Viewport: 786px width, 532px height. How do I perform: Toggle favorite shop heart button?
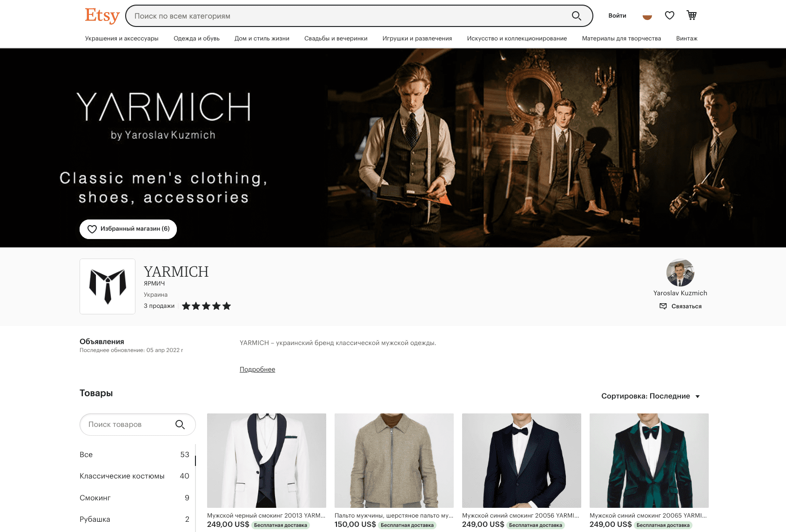point(128,229)
